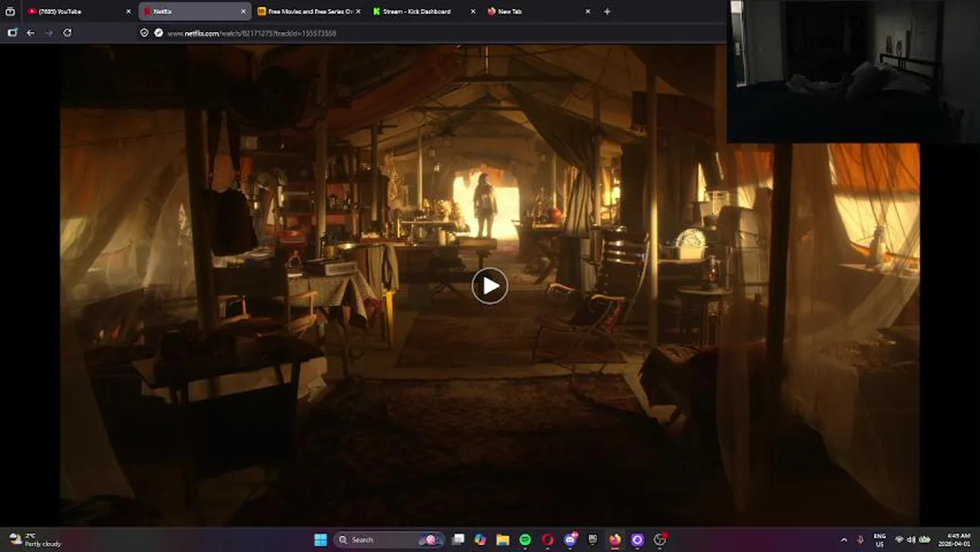Open the Epic Games launcher icon
This screenshot has height=552, width=980.
pos(592,540)
